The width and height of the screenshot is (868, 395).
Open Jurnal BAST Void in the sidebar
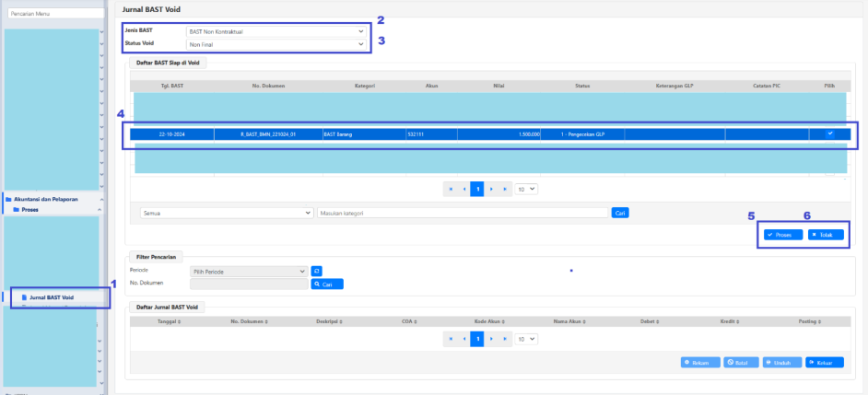[51, 297]
